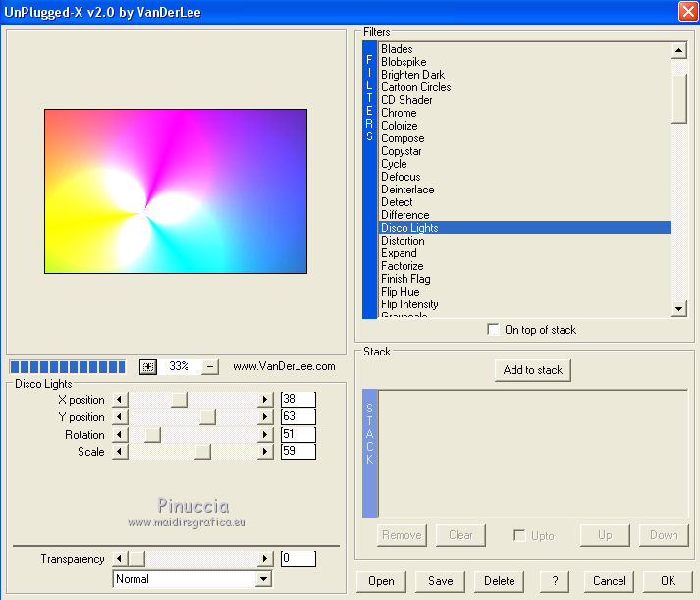Click Transparency left arrow

coord(120,558)
